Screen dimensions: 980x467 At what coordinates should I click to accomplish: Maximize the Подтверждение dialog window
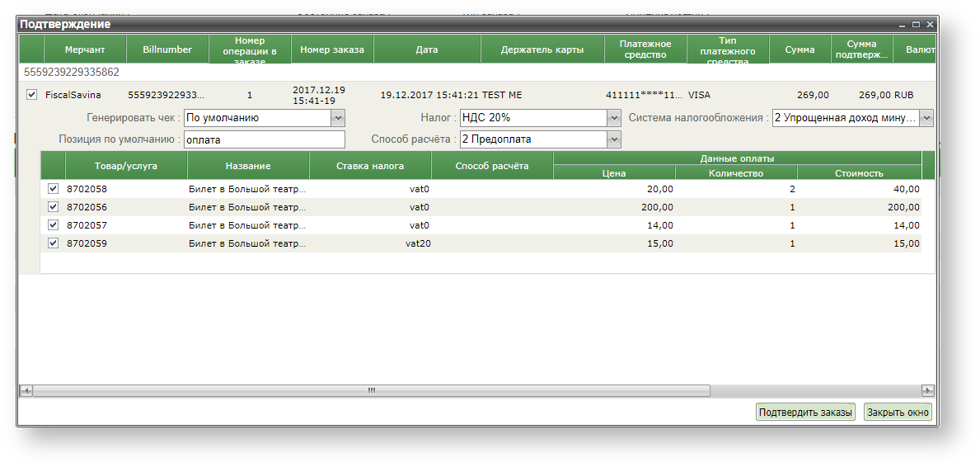pyautogui.click(x=916, y=25)
